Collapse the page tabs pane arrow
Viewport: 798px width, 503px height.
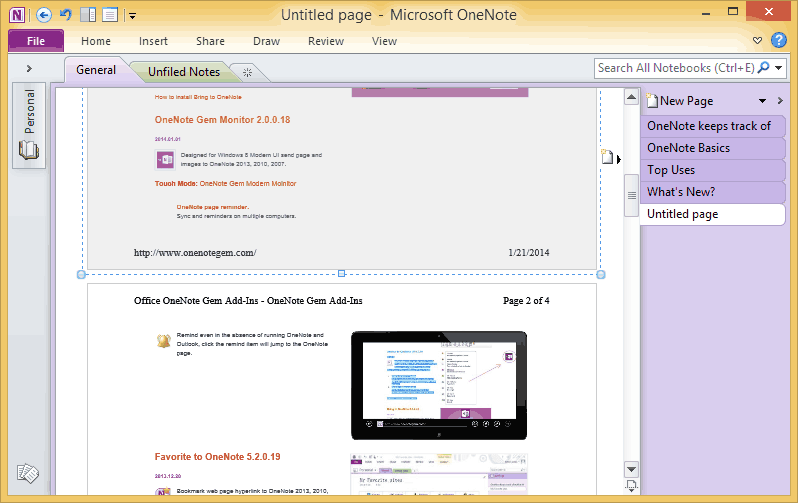click(x=780, y=101)
